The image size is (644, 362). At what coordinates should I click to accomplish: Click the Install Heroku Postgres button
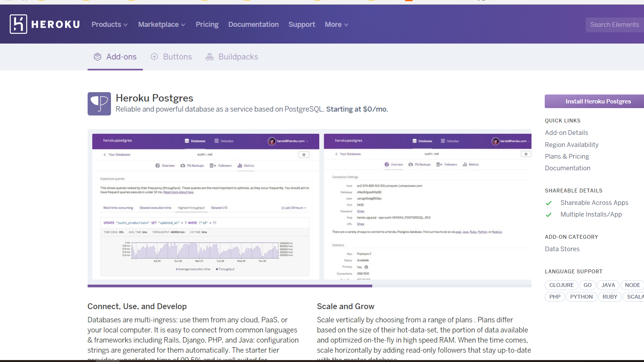click(594, 101)
